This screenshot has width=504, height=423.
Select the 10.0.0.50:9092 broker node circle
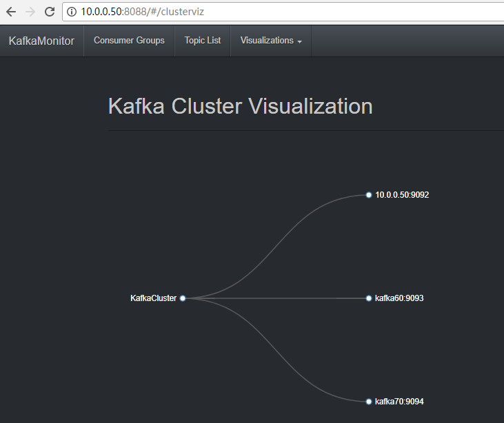pos(369,195)
